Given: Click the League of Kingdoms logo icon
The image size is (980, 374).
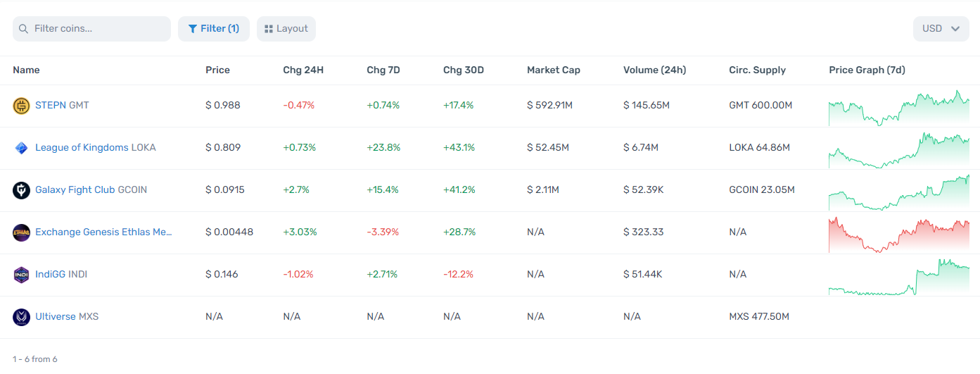Looking at the screenshot, I should tap(21, 148).
